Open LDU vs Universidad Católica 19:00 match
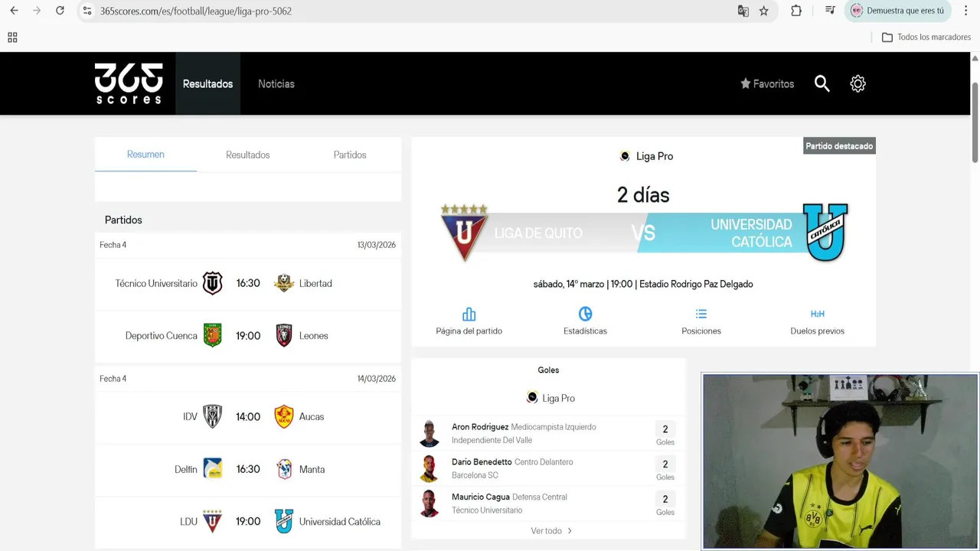This screenshot has height=551, width=980. (x=248, y=521)
